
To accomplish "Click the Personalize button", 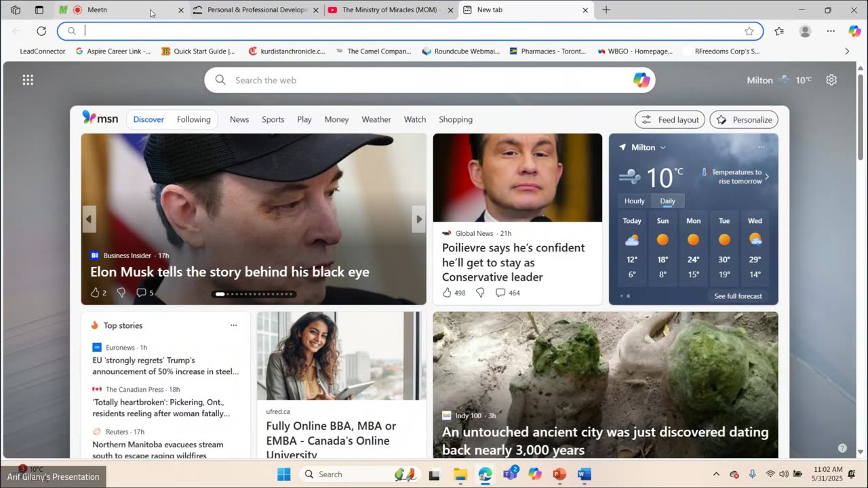I will pyautogui.click(x=744, y=119).
